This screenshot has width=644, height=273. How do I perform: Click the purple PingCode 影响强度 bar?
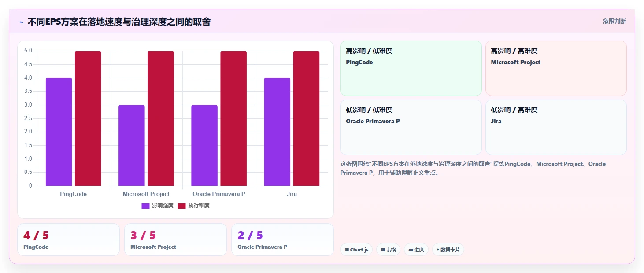[59, 132]
